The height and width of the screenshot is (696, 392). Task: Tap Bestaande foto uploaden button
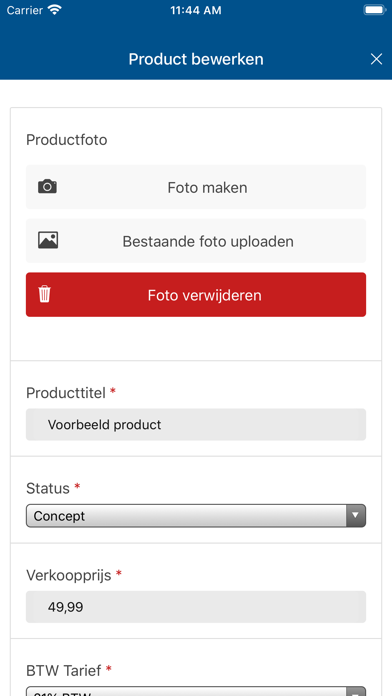tap(196, 241)
